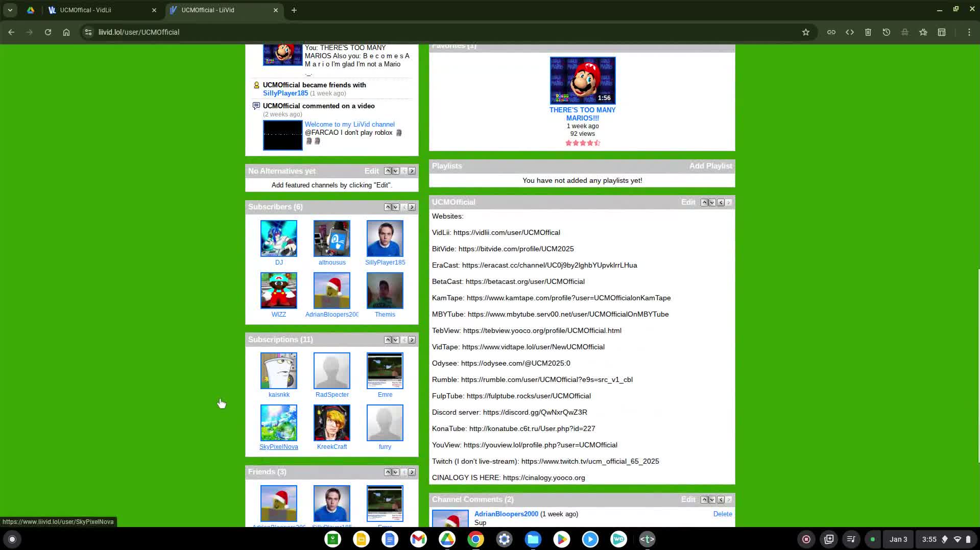Move the UCMOfficial module left
This screenshot has height=550, width=980.
point(721,203)
